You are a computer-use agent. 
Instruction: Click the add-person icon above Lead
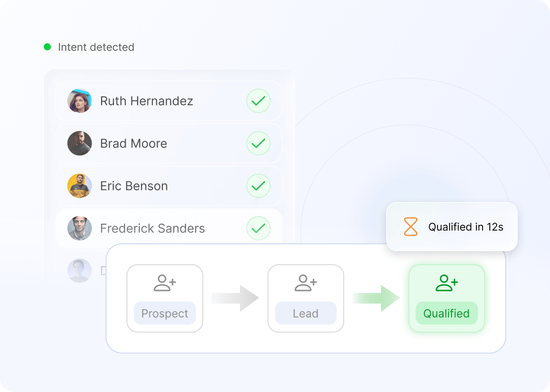point(306,283)
